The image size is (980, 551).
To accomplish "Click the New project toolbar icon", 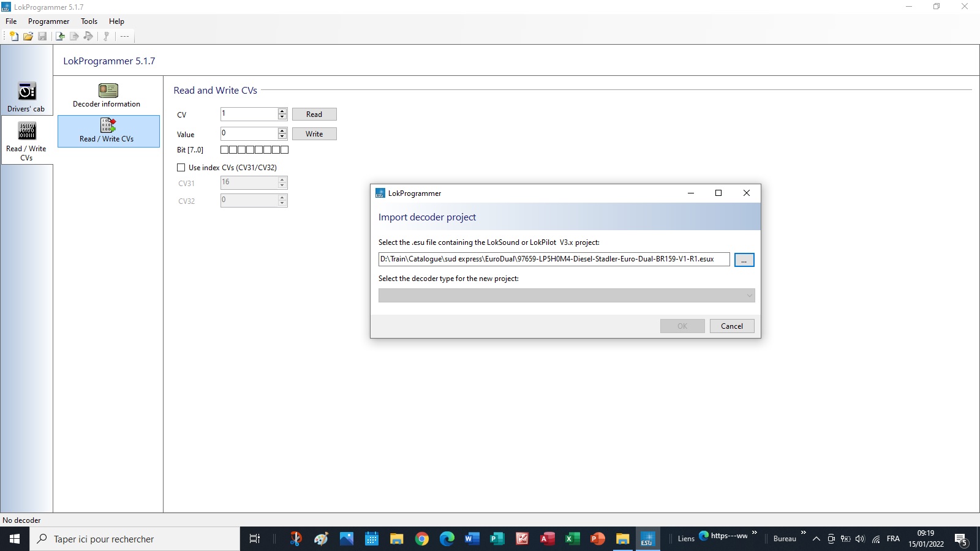I will coord(14,36).
